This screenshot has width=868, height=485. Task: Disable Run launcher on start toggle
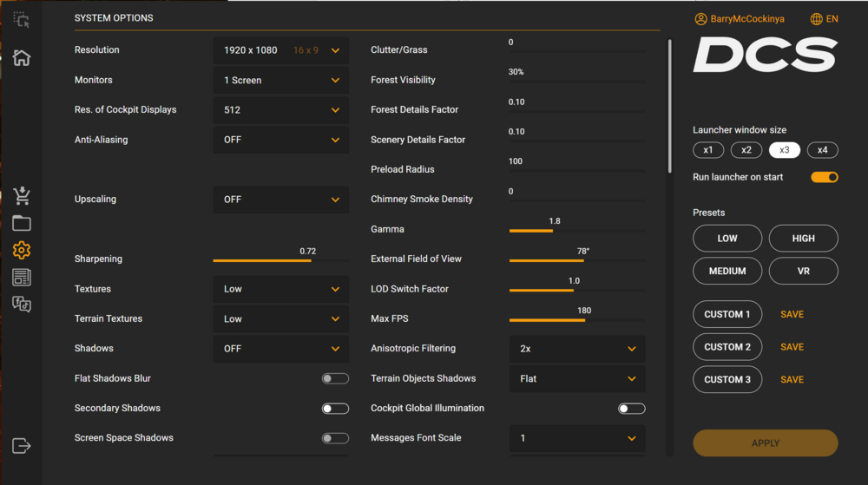824,177
